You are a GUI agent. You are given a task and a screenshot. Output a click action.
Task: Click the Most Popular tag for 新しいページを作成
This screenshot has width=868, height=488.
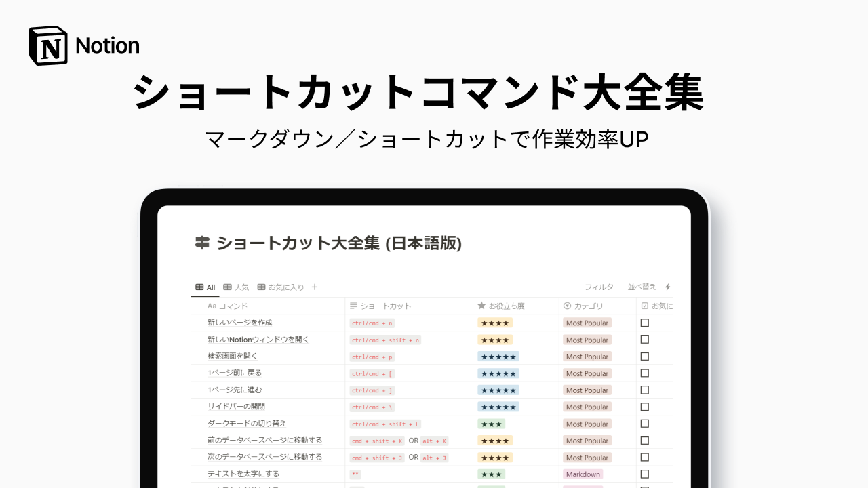point(587,323)
